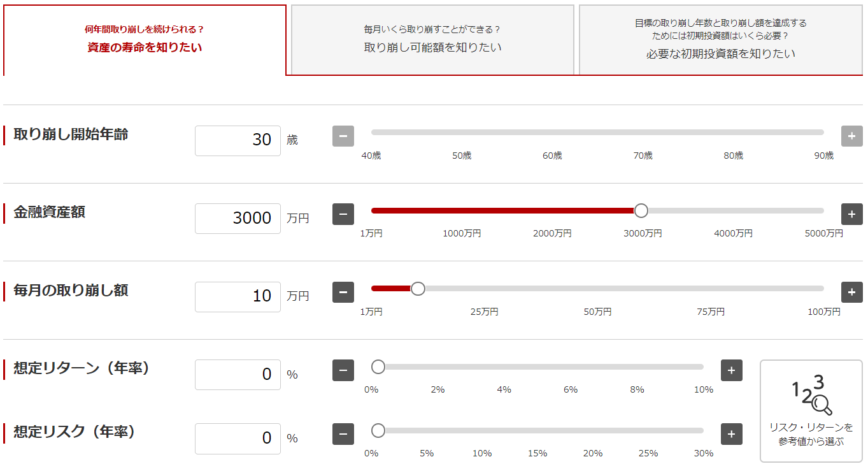Viewport: 868px width, 464px height.
Task: Increase 毎月の取り崩し額 with the plus button
Action: tap(852, 293)
